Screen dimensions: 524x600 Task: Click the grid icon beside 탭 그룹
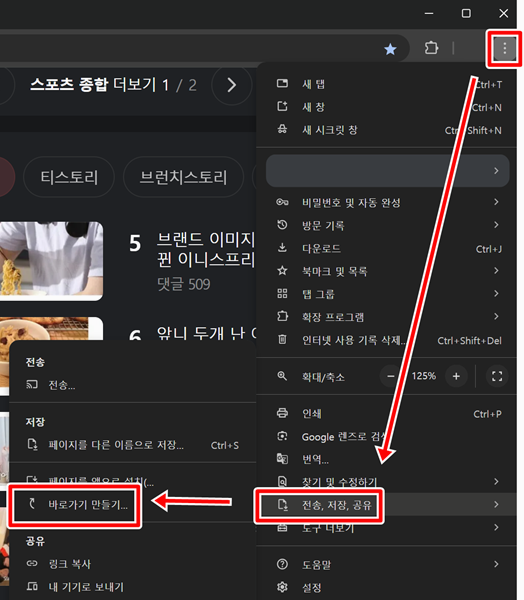(282, 293)
